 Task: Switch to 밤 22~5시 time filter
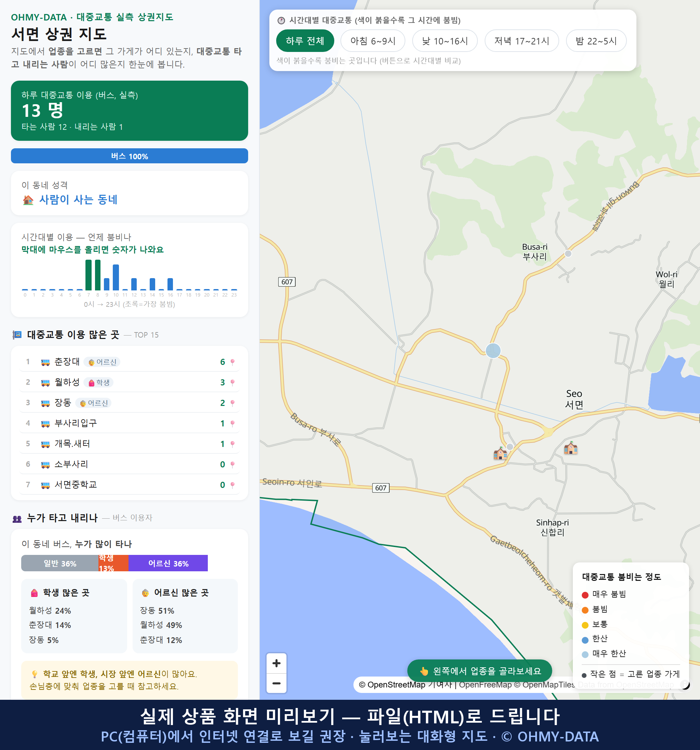pyautogui.click(x=596, y=41)
